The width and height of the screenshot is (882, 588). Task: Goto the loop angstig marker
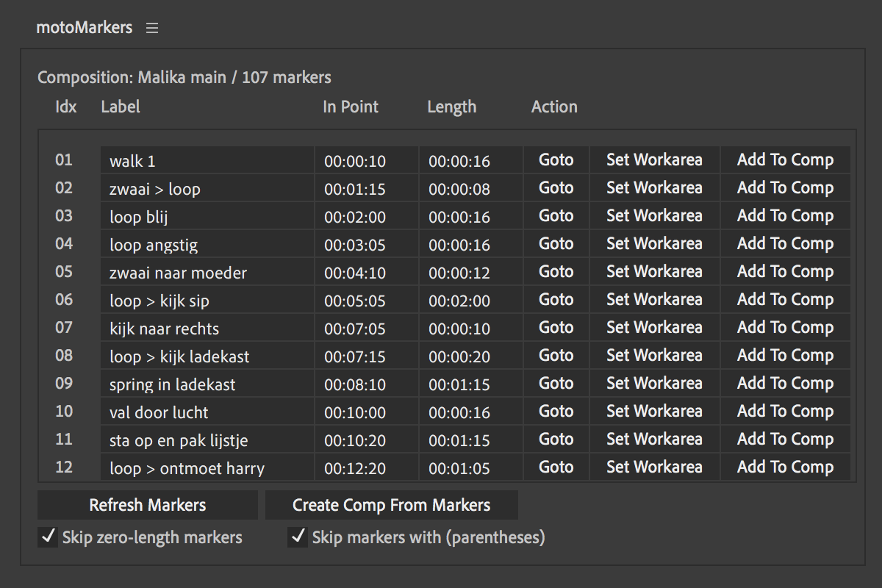[556, 244]
